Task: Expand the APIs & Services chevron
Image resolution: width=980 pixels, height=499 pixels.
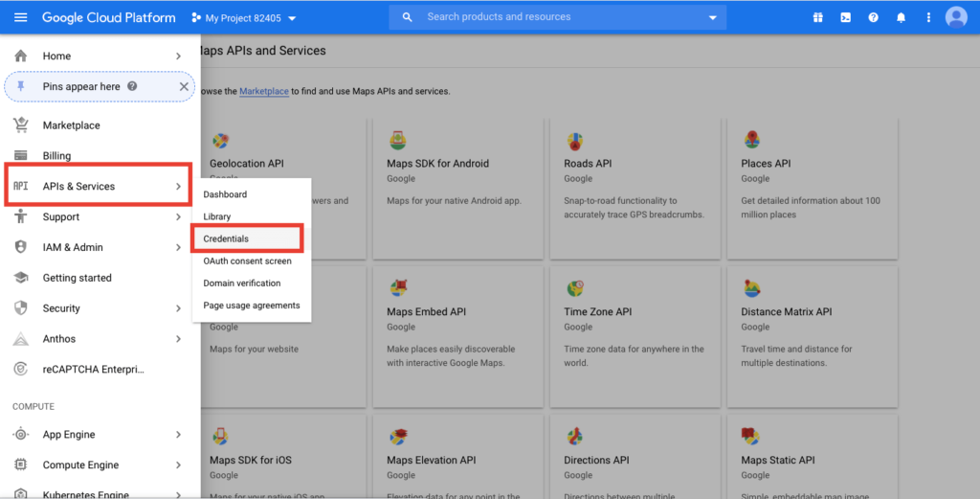Action: 178,187
